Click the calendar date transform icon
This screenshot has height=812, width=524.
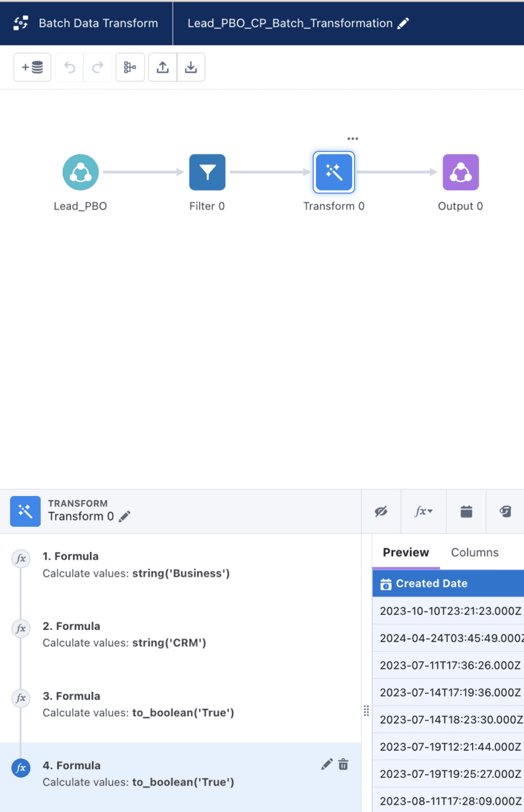(x=466, y=512)
